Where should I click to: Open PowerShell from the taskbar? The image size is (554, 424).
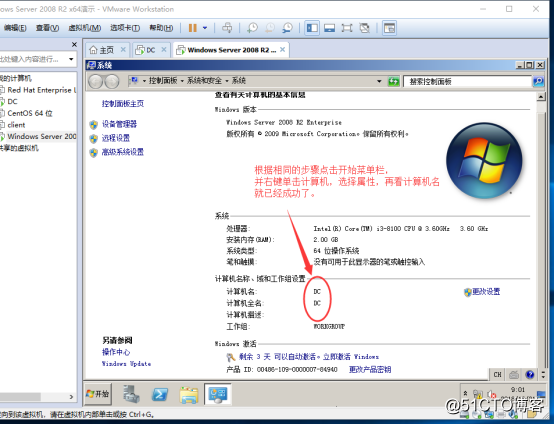coord(160,394)
